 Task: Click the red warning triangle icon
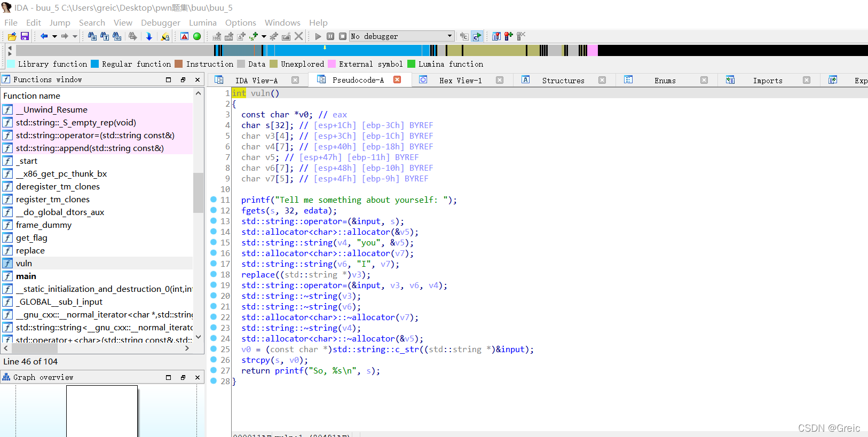coord(184,36)
